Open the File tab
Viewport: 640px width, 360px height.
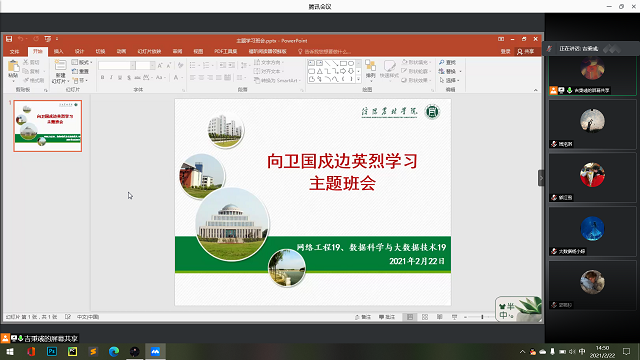click(x=14, y=51)
